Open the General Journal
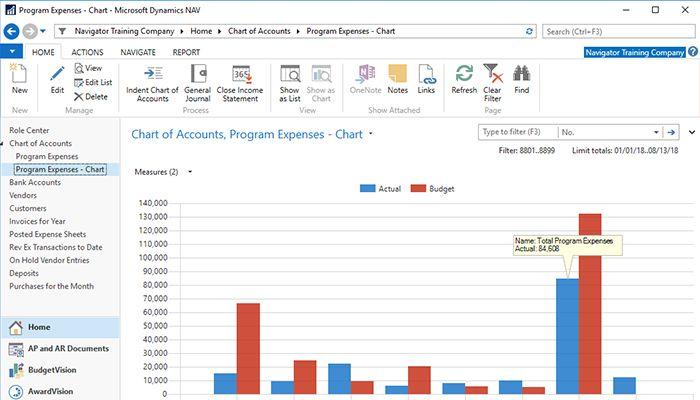The width and height of the screenshot is (700, 400). 198,83
